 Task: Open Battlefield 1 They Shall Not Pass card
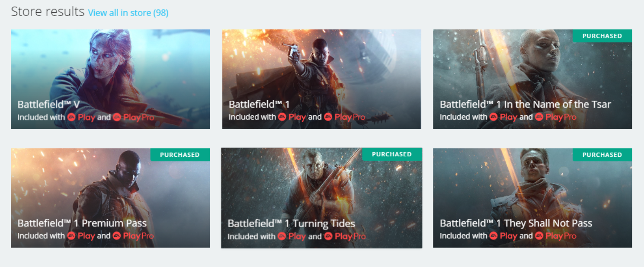point(532,198)
